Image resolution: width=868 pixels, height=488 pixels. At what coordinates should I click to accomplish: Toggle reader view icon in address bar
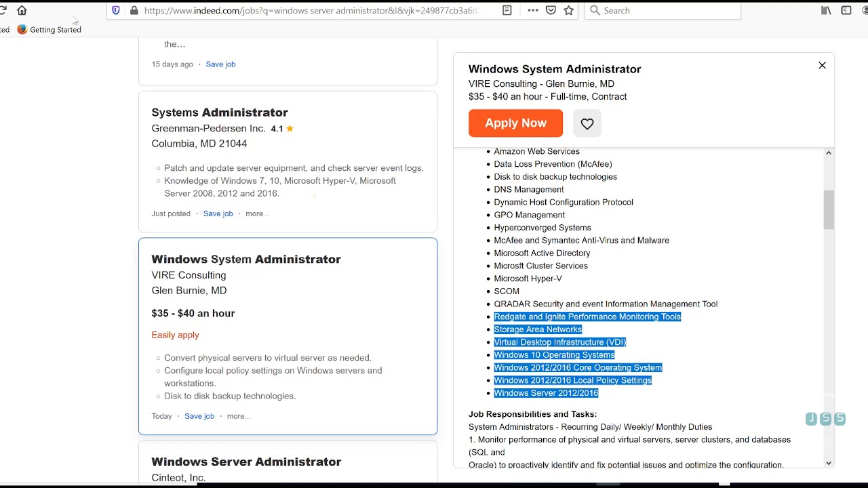pos(507,10)
